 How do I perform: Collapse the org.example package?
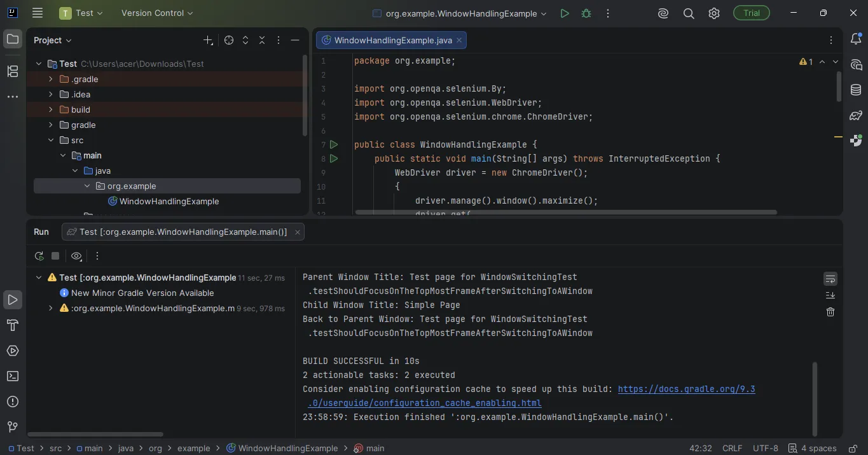[x=88, y=186]
